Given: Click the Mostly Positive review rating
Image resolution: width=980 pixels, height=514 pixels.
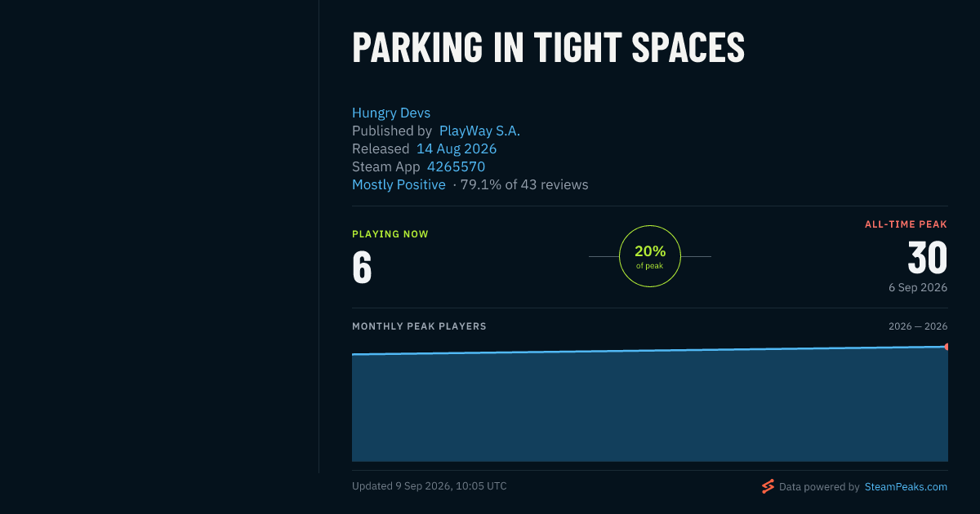Looking at the screenshot, I should (399, 184).
